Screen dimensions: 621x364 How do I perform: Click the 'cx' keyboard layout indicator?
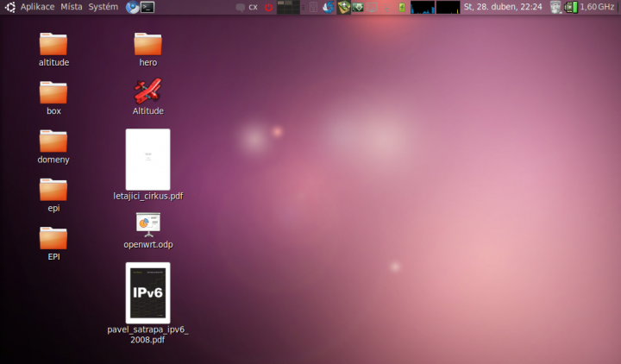tap(253, 7)
